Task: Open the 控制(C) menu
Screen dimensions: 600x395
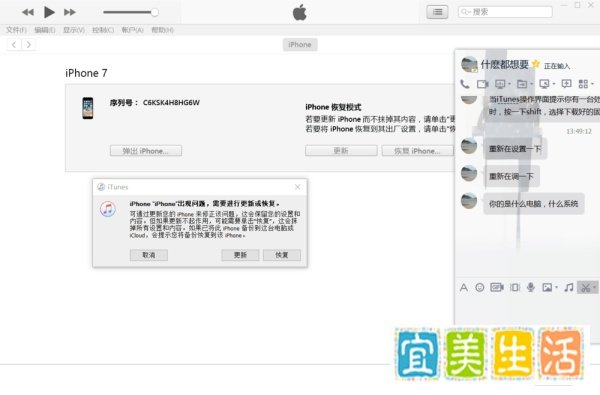Action: 103,30
